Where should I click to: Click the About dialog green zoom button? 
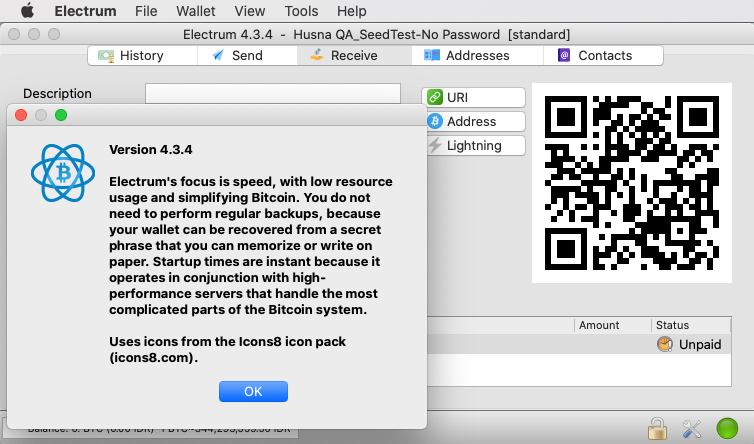(x=61, y=115)
